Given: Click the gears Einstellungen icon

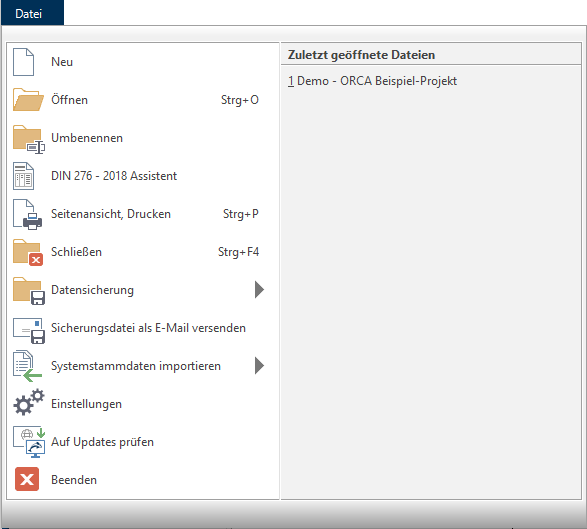Looking at the screenshot, I should coord(29,402).
